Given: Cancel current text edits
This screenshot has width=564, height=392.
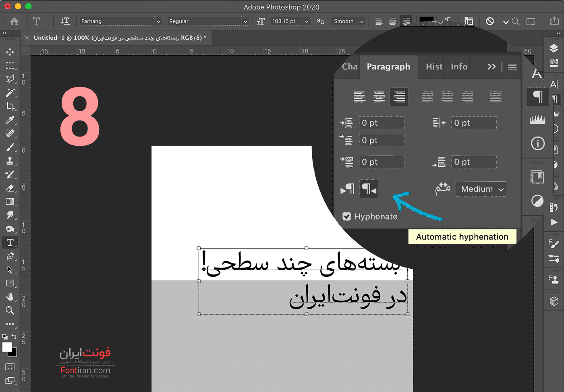Looking at the screenshot, I should [490, 21].
